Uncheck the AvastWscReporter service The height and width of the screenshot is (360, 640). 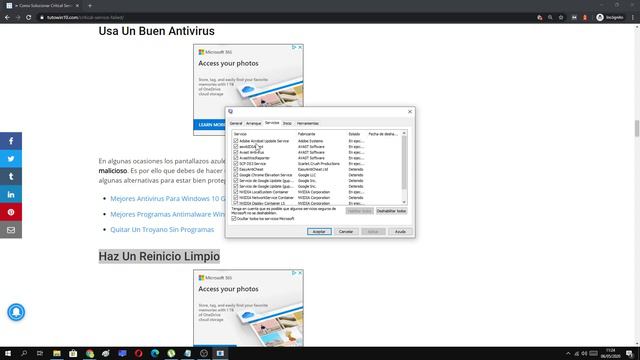click(236, 158)
